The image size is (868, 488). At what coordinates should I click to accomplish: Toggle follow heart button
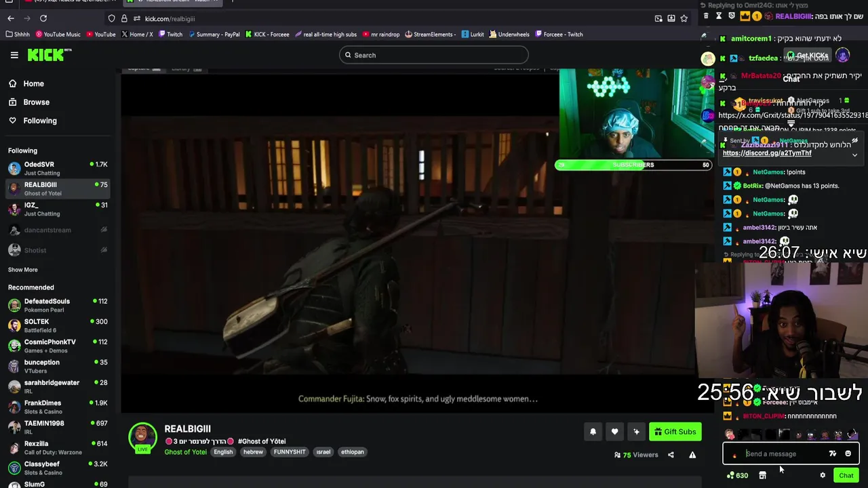tap(614, 432)
